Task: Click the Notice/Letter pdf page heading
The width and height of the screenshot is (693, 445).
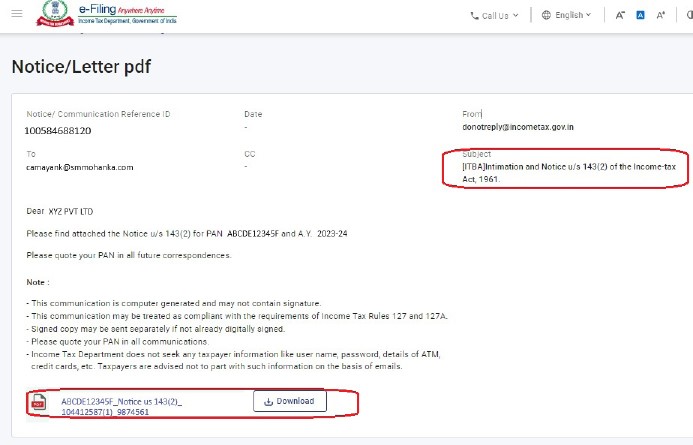Action: (81, 67)
